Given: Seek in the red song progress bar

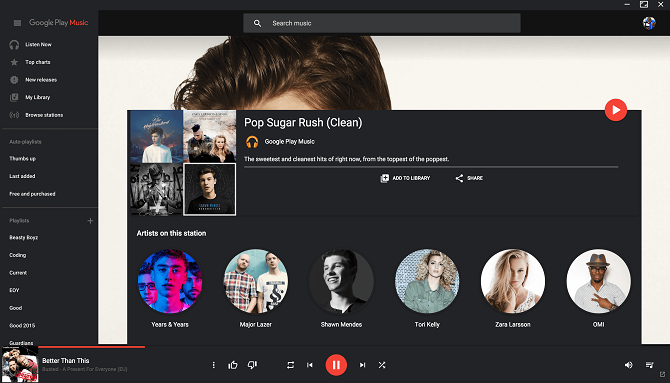Looking at the screenshot, I should tap(92, 347).
